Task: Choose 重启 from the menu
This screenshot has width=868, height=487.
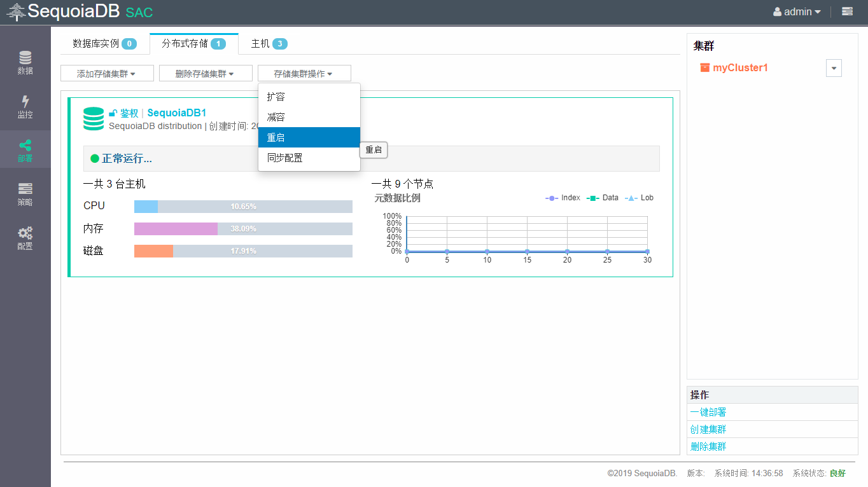Action: pyautogui.click(x=309, y=137)
